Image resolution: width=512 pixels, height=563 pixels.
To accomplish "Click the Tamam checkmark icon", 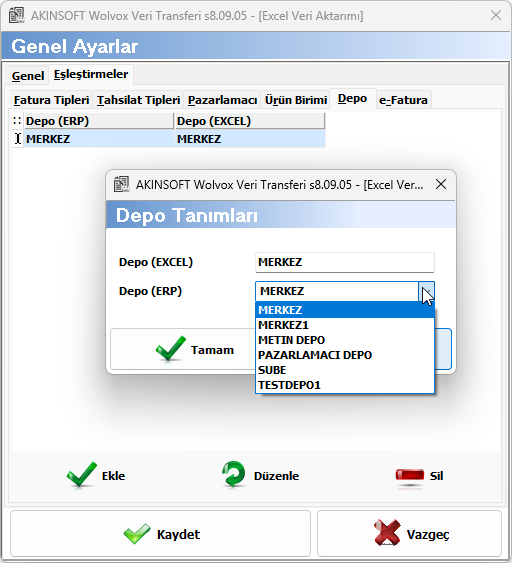I will 171,348.
